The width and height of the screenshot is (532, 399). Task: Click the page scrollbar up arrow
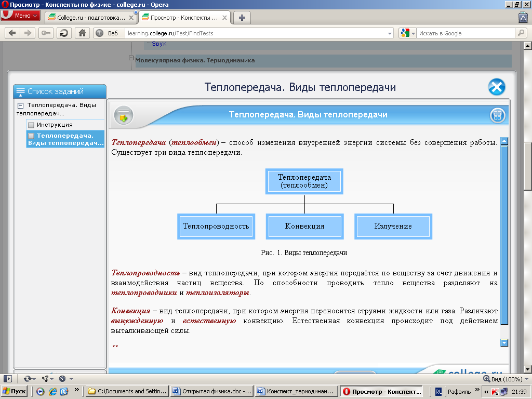[527, 45]
